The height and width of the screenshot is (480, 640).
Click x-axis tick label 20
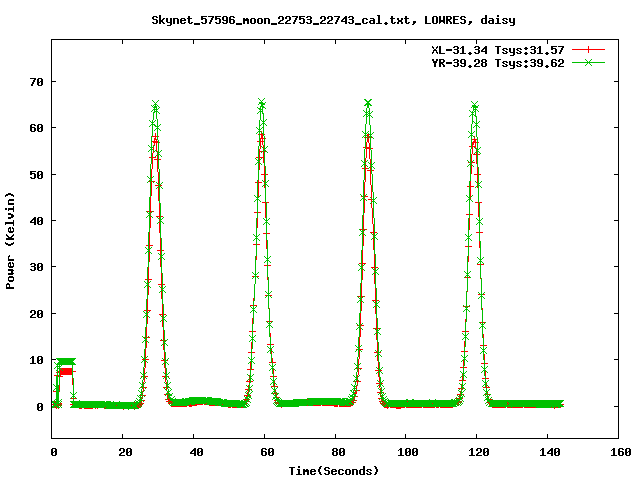tap(125, 452)
